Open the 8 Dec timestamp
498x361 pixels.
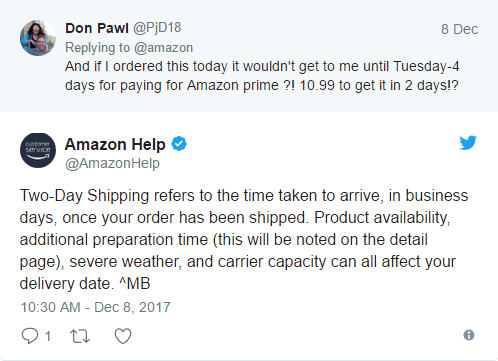pos(460,29)
